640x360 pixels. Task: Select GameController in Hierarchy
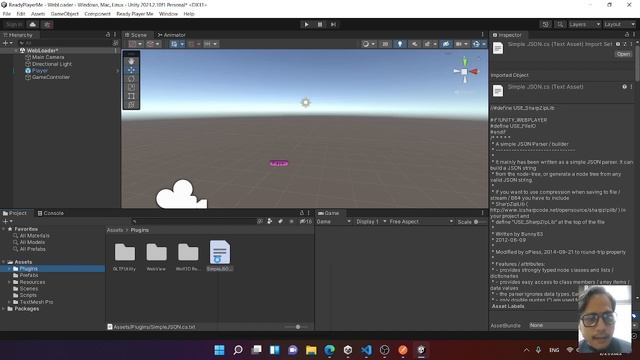51,77
